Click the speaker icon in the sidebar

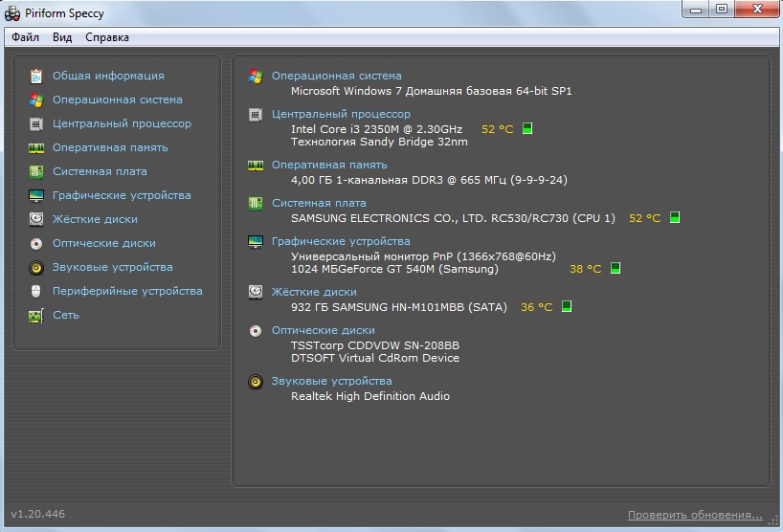tap(36, 268)
